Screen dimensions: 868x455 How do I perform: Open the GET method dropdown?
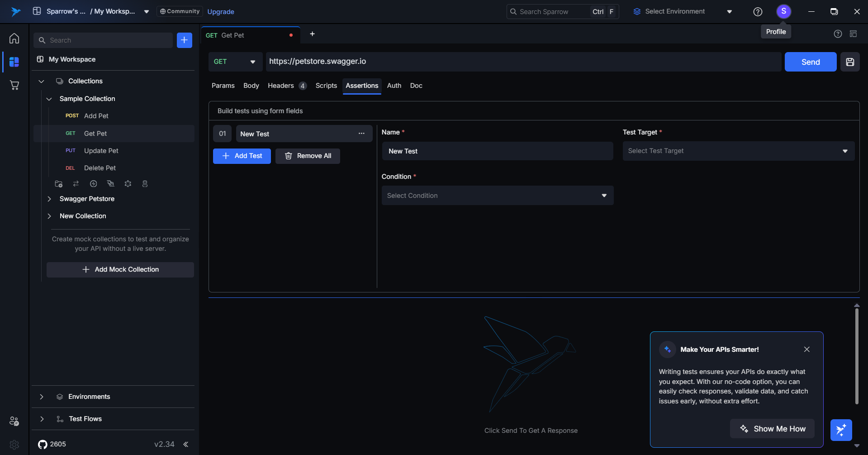[x=235, y=62]
